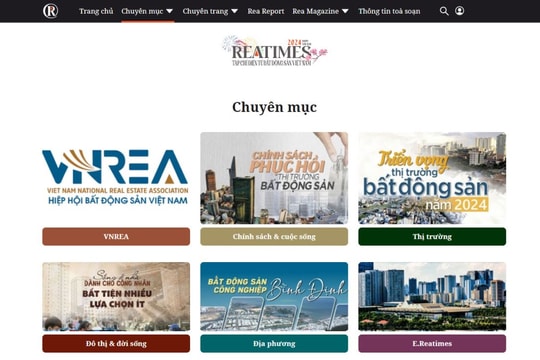Expand the Rea Magazine dropdown arrow

coord(345,11)
